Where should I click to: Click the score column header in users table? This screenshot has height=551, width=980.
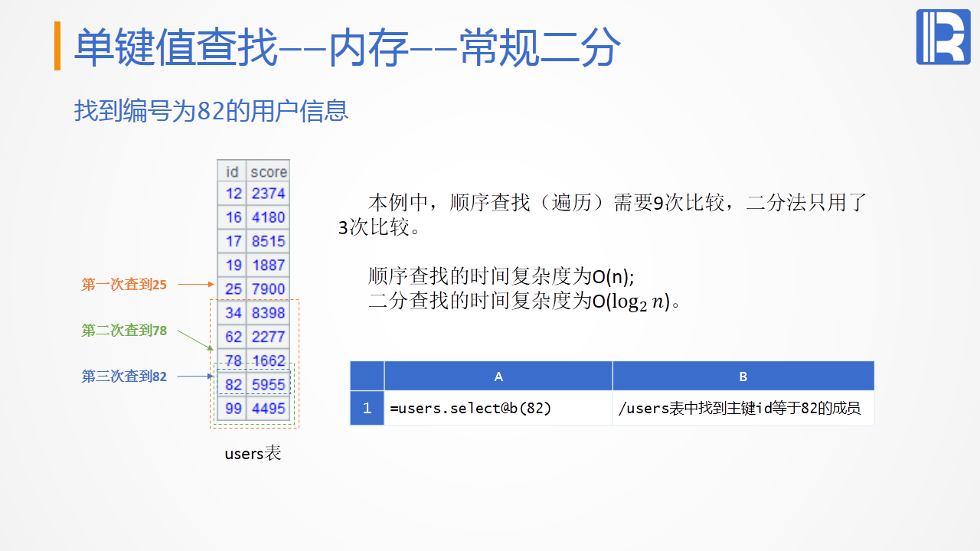click(x=269, y=171)
